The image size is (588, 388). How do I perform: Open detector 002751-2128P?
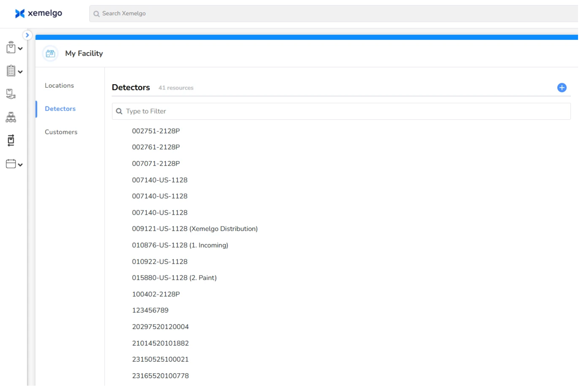coord(156,131)
